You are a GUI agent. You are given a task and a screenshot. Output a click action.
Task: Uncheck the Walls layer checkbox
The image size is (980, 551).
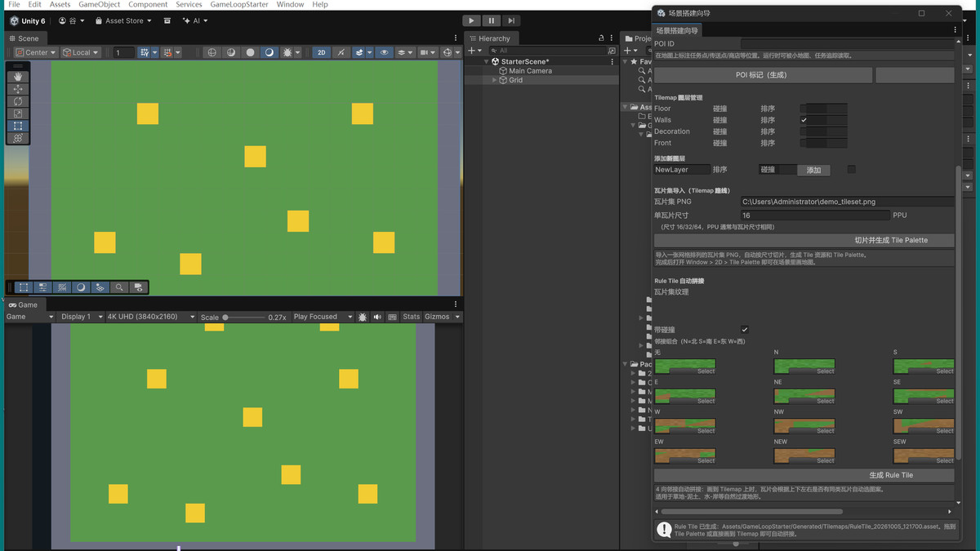804,120
